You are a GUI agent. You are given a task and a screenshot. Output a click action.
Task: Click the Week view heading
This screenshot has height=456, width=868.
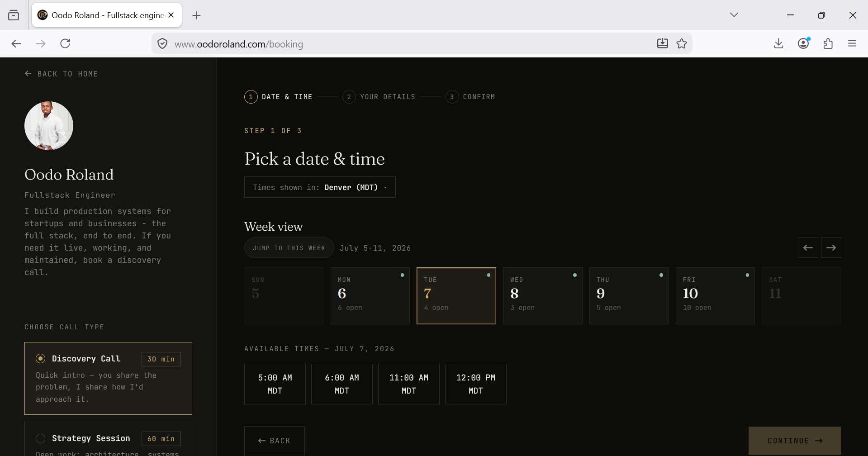coord(274,227)
